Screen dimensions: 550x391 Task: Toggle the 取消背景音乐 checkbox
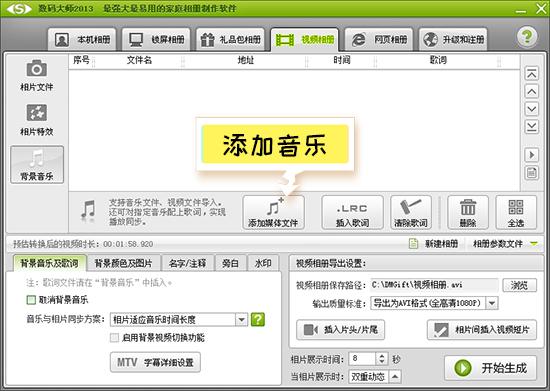pos(31,300)
